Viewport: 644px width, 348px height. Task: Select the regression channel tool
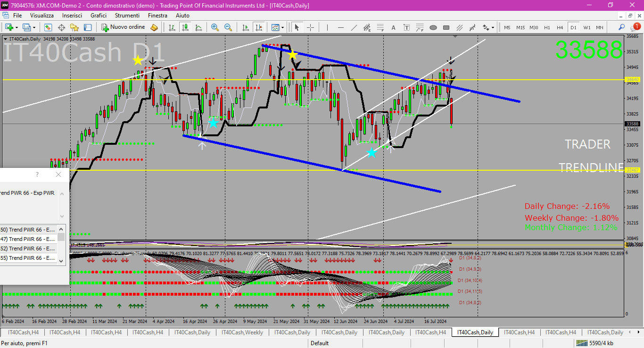pos(473,27)
